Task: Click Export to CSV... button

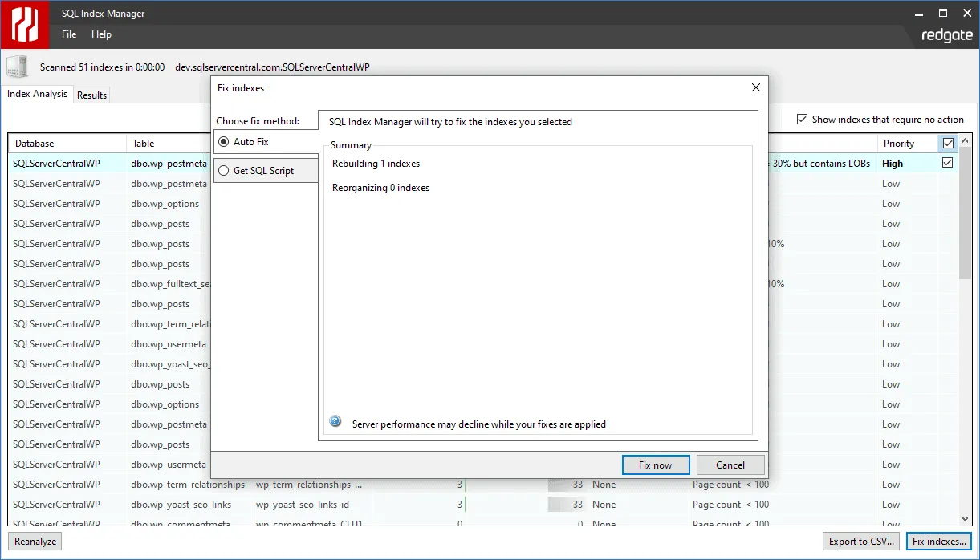Action: tap(861, 542)
